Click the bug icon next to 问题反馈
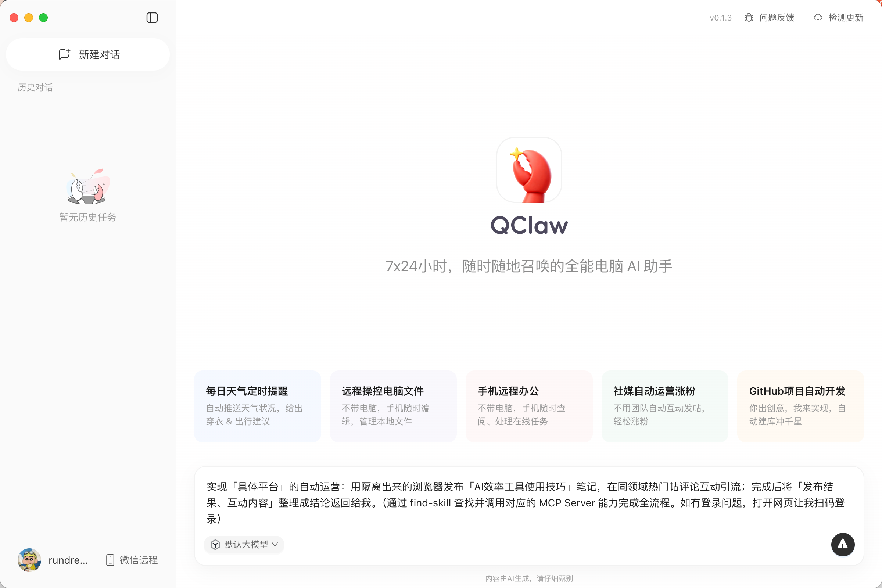The image size is (882, 588). [x=749, y=18]
